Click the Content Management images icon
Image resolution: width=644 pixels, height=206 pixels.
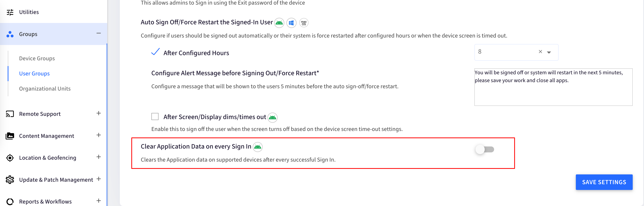10,136
